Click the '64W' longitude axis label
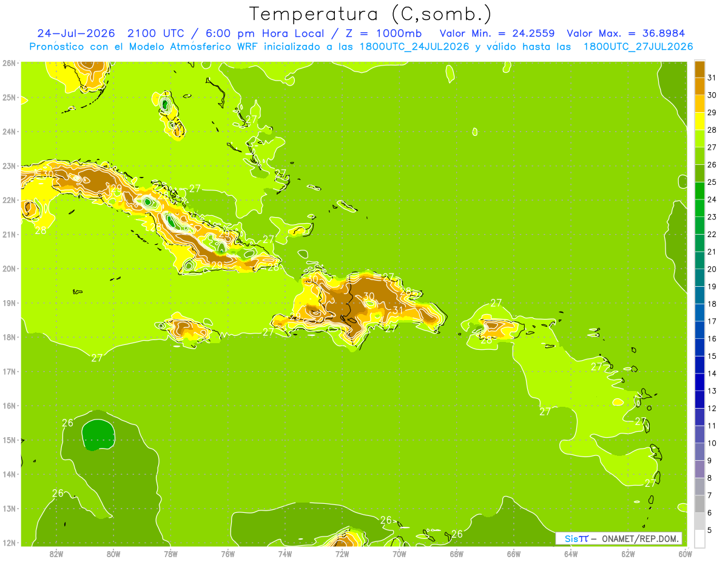 [x=571, y=554]
